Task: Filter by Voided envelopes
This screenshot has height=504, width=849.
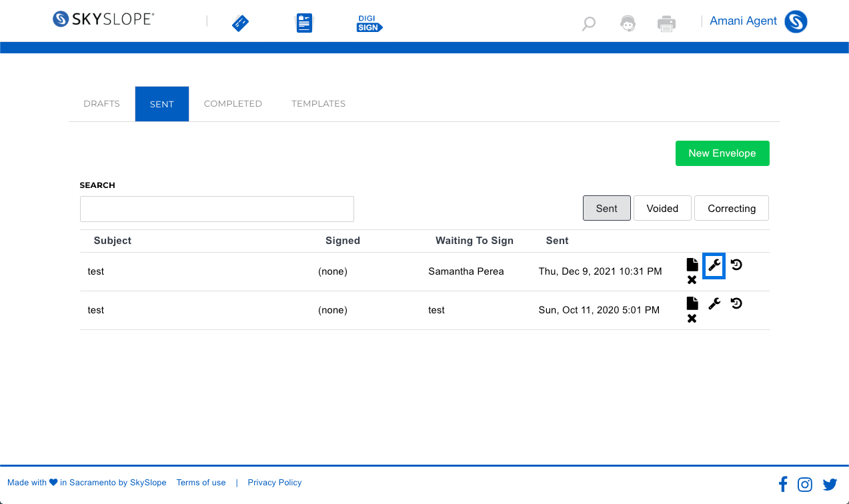Action: [662, 208]
